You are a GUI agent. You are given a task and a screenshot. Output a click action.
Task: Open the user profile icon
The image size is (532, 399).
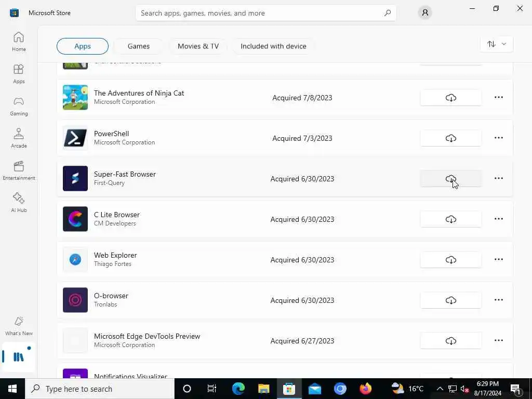(425, 13)
